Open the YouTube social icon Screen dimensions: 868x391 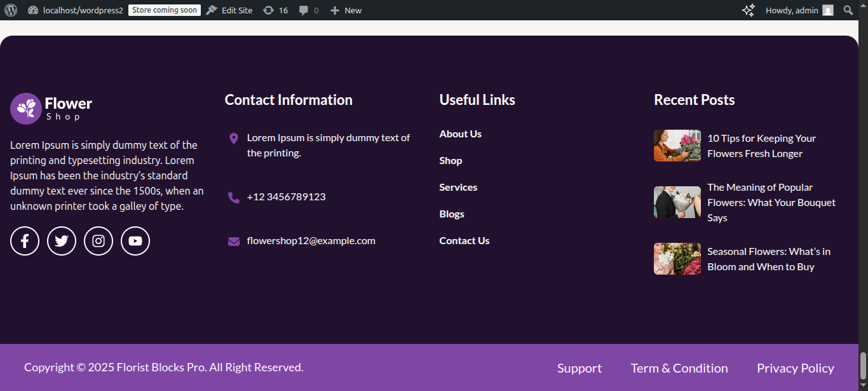[x=135, y=241]
